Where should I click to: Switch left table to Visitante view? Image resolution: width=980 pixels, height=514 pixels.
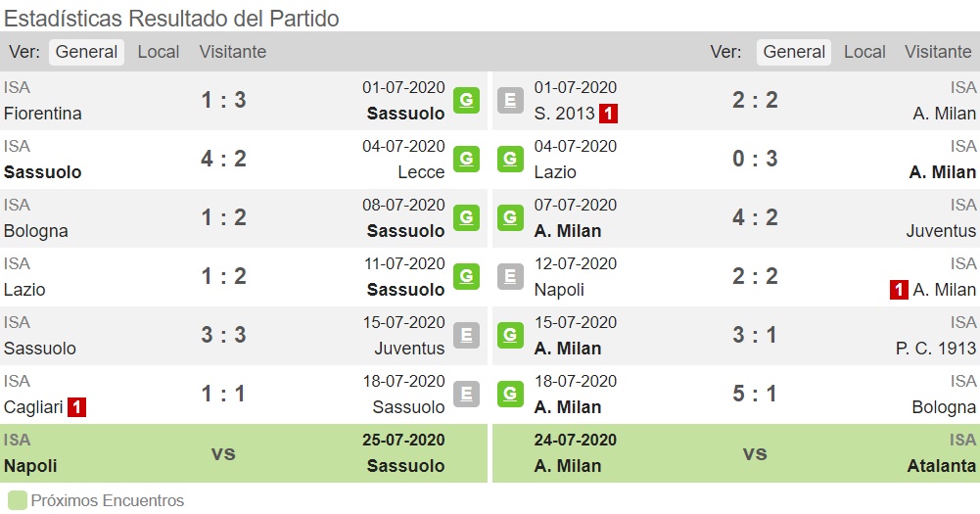point(232,52)
